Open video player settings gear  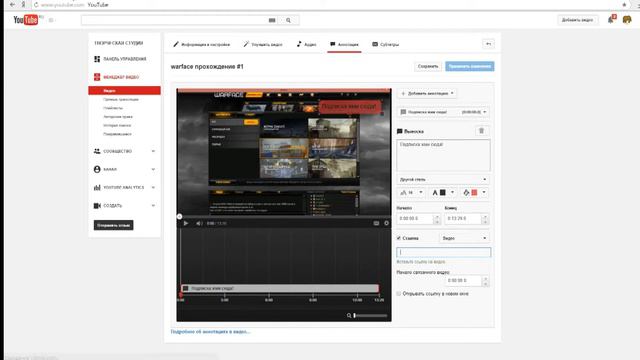tap(386, 223)
